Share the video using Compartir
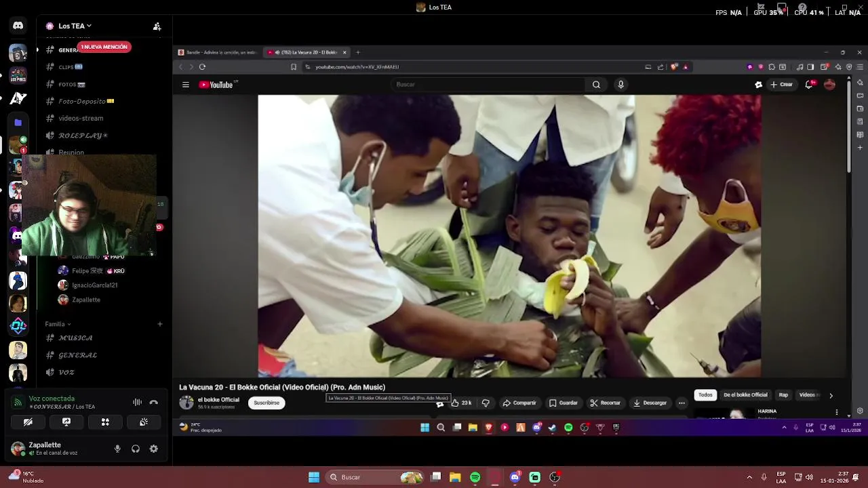The height and width of the screenshot is (488, 868). coord(519,403)
